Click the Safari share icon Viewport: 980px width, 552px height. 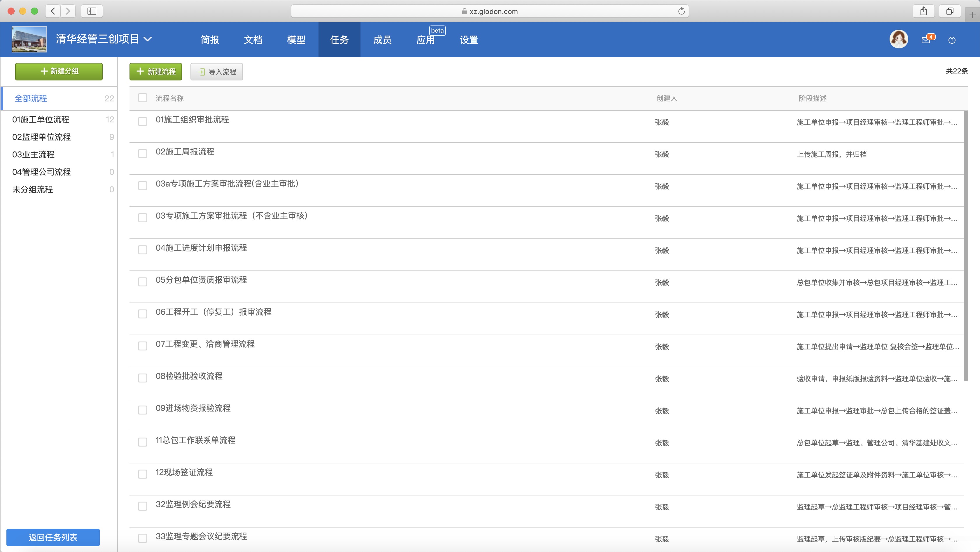[924, 11]
